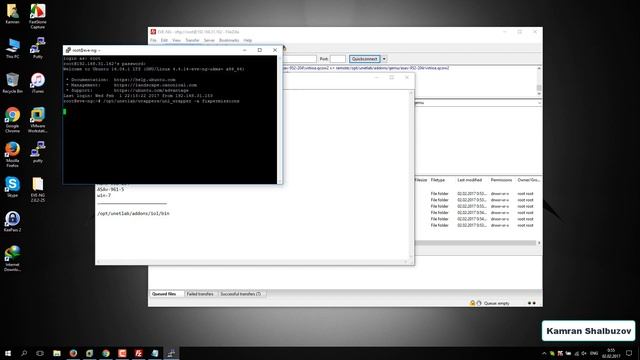Sort remote list by Last modified column
The height and width of the screenshot is (360, 640).
pos(469,180)
